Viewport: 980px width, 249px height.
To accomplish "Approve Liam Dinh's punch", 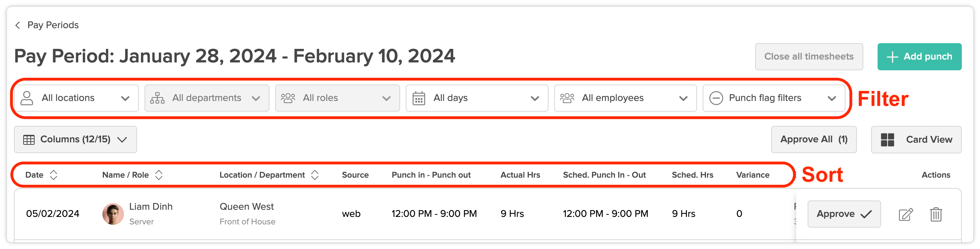I will [843, 214].
